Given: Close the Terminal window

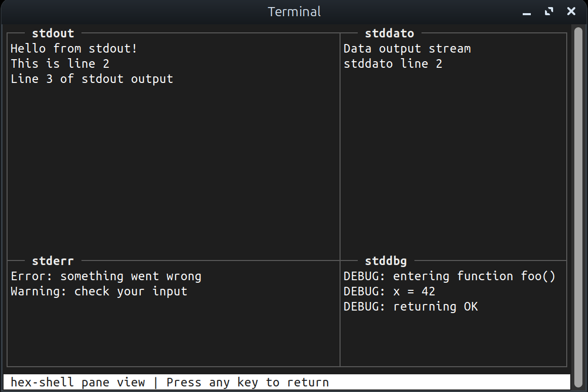Looking at the screenshot, I should click(571, 11).
